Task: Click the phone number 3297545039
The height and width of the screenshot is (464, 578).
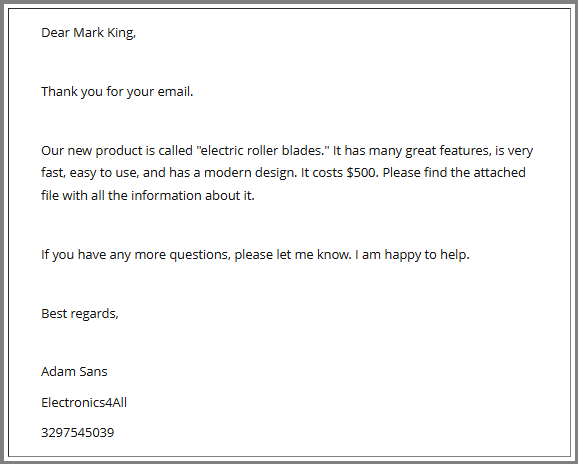Action: pos(77,433)
